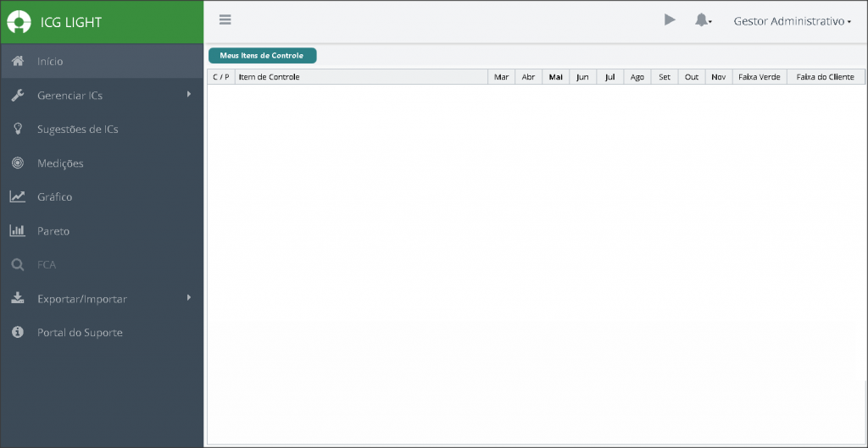
Task: Click the Jun column header
Action: click(583, 77)
